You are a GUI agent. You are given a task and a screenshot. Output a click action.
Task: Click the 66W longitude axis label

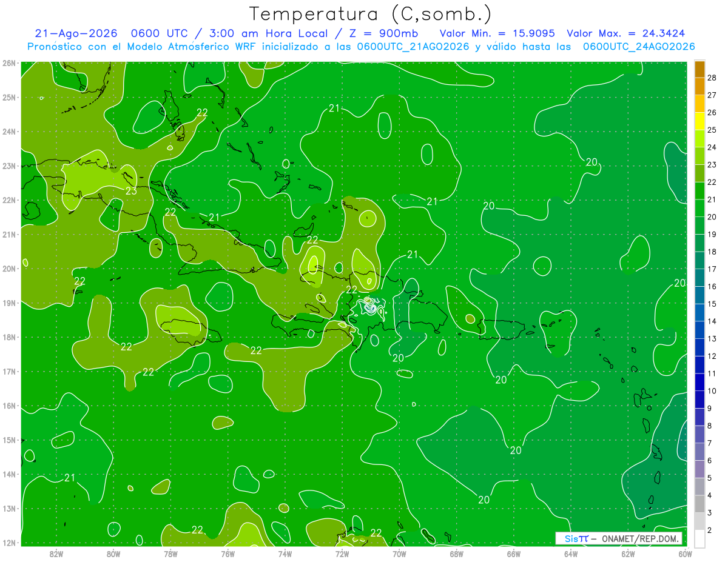514,554
